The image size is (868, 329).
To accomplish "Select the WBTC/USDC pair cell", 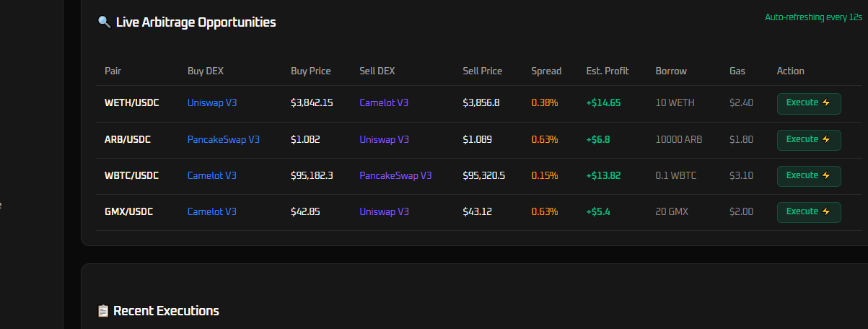I will [132, 175].
